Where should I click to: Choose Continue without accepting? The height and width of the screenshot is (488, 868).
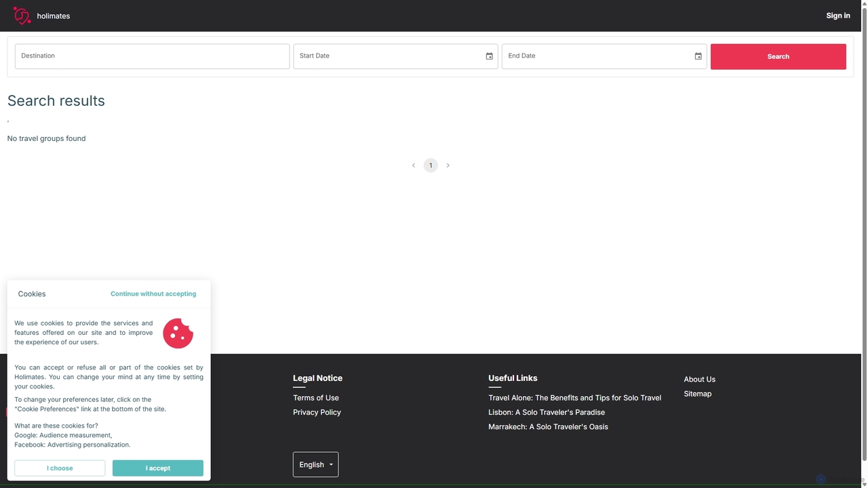[153, 294]
